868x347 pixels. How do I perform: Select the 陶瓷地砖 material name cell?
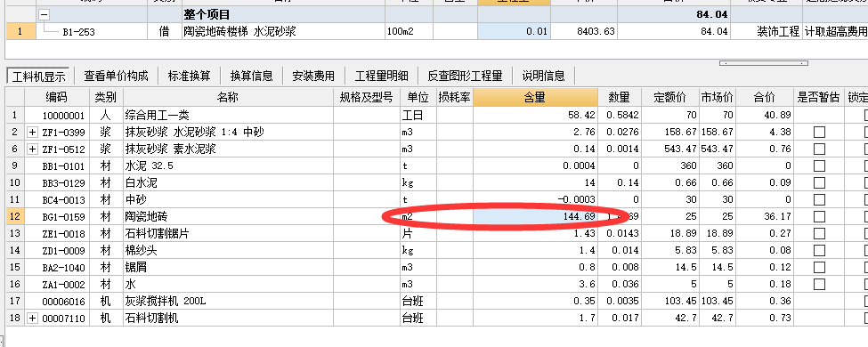(228, 216)
